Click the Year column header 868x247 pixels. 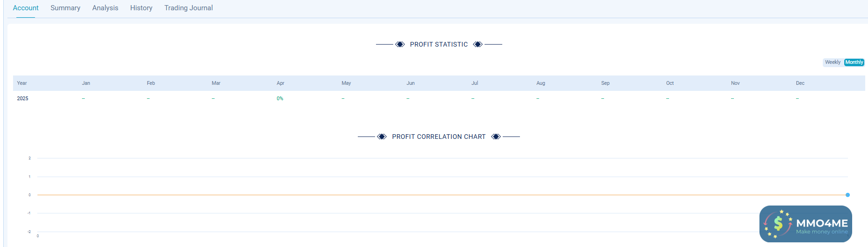(22, 83)
